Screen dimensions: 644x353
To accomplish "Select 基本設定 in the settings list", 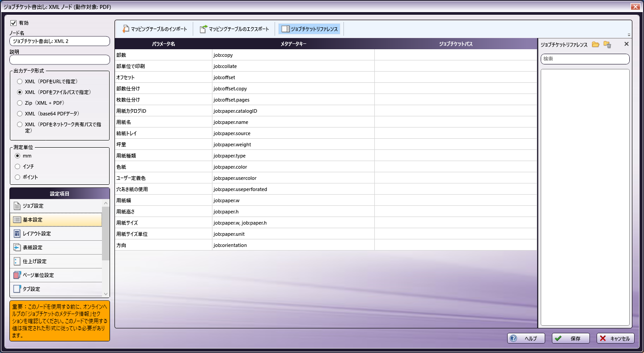I will 56,220.
